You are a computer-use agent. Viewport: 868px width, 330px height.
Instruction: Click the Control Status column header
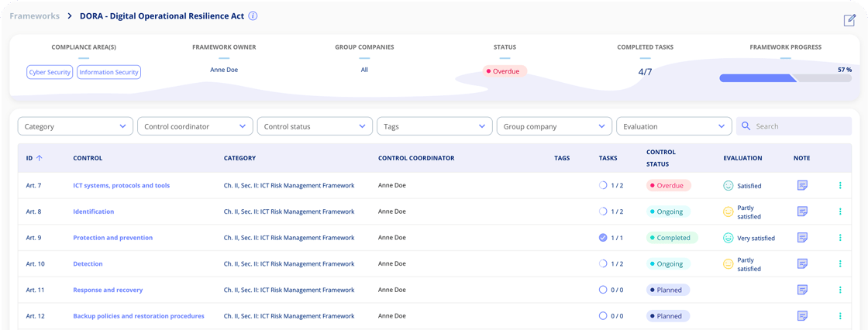click(x=661, y=158)
